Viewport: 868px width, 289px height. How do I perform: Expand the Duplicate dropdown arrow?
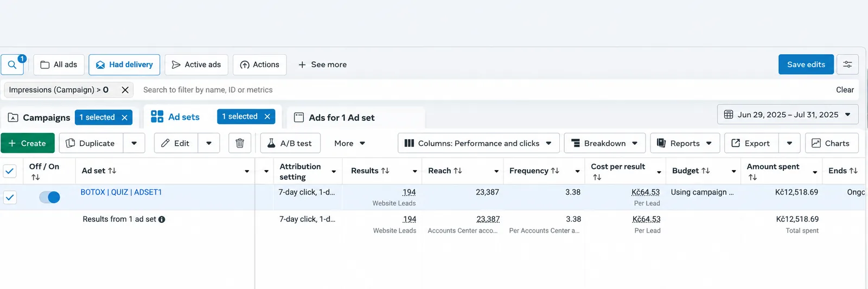tap(134, 143)
